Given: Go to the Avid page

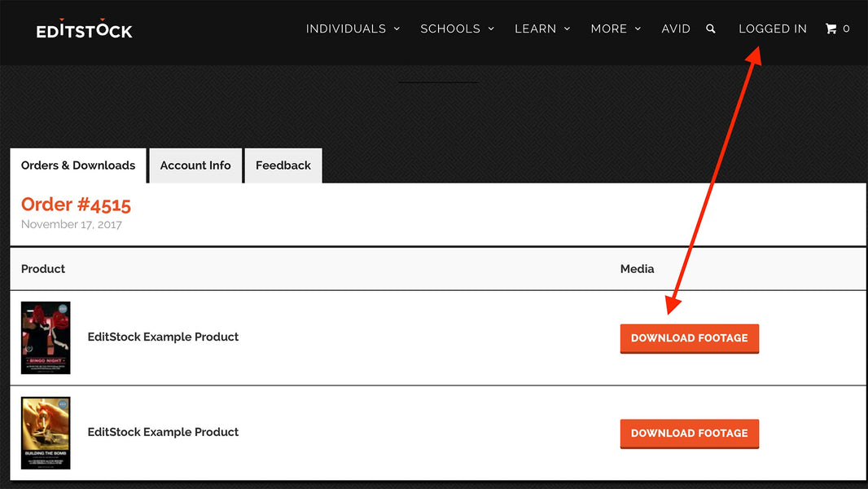Looking at the screenshot, I should click(x=676, y=29).
